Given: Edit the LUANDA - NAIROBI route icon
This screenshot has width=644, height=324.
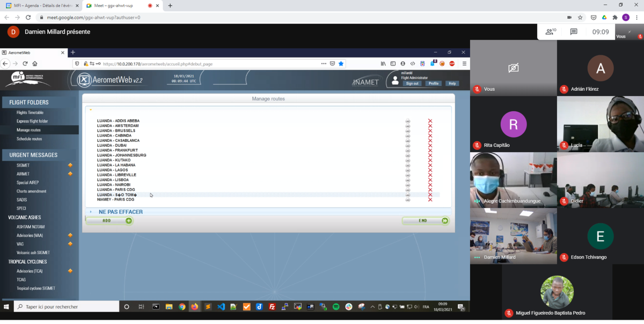Looking at the screenshot, I should [408, 185].
